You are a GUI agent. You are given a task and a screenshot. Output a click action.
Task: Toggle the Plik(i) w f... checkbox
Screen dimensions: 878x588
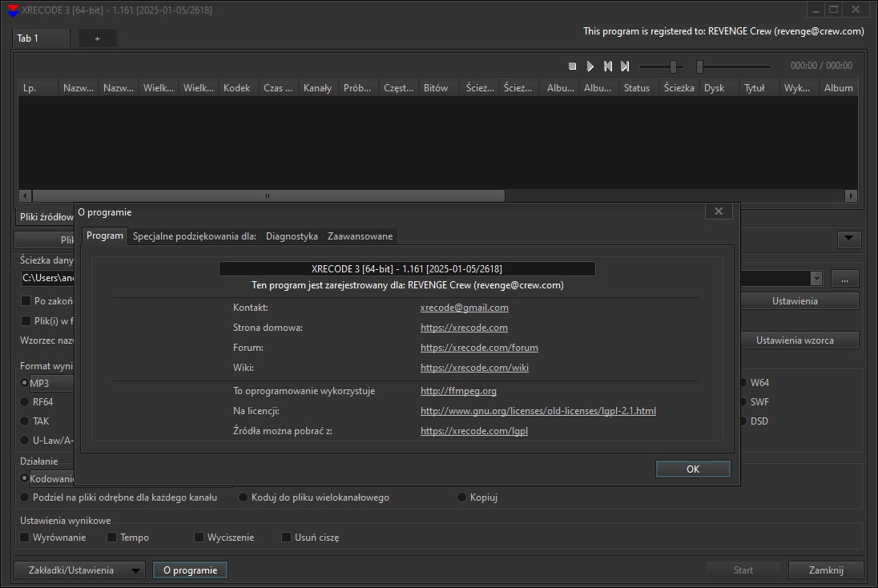pos(26,321)
